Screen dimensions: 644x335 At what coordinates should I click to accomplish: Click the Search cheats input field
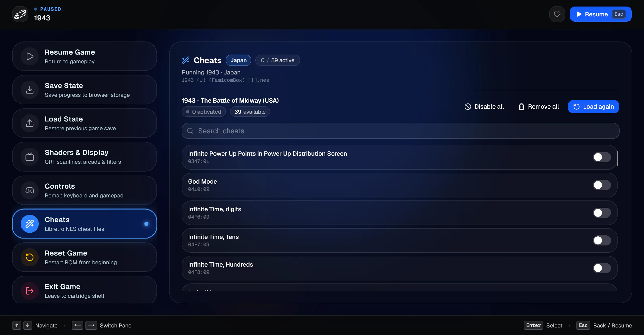(400, 131)
